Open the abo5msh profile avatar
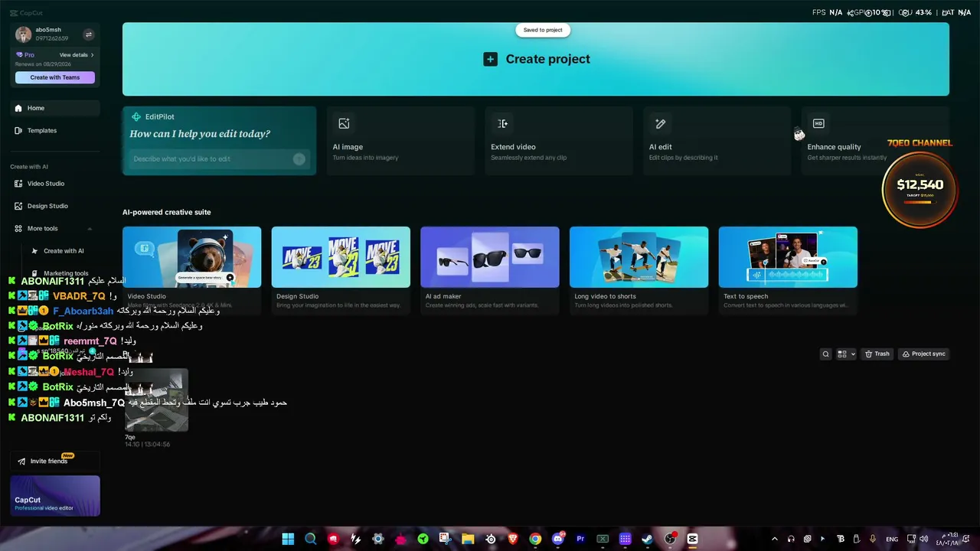Image resolution: width=980 pixels, height=551 pixels. click(24, 34)
